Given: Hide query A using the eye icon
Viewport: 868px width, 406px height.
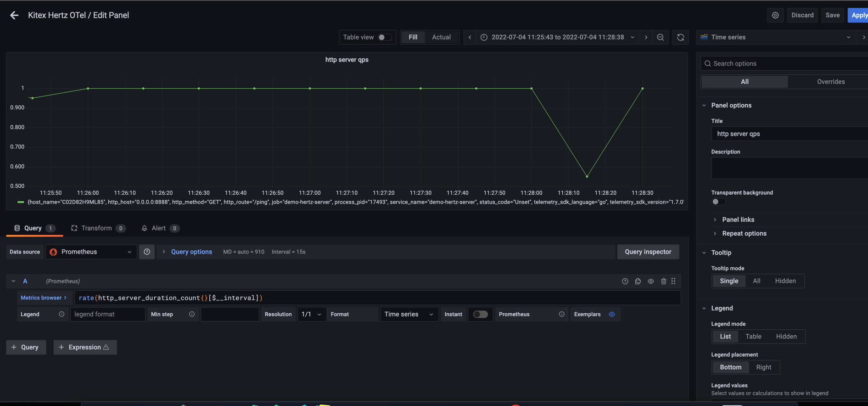Looking at the screenshot, I should 650,281.
